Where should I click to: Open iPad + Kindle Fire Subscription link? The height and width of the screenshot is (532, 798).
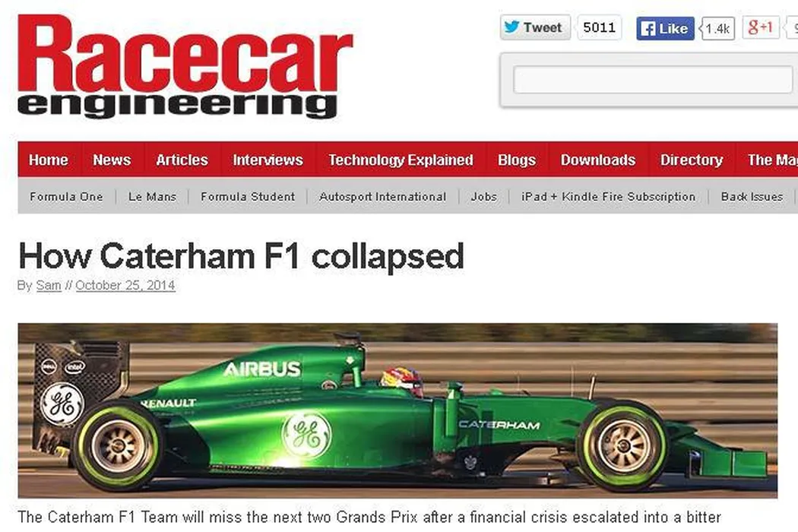click(609, 197)
